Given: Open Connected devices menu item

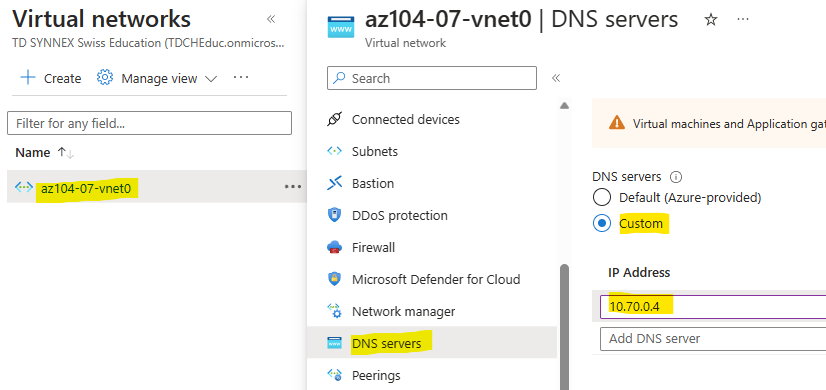Looking at the screenshot, I should (x=406, y=120).
